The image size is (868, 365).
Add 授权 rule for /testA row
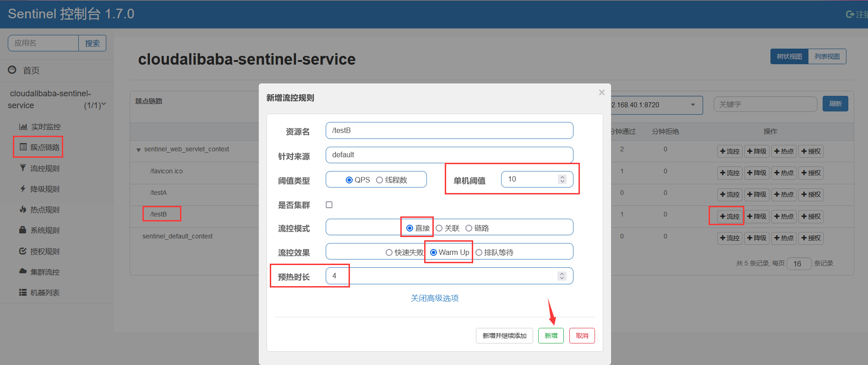click(x=811, y=194)
